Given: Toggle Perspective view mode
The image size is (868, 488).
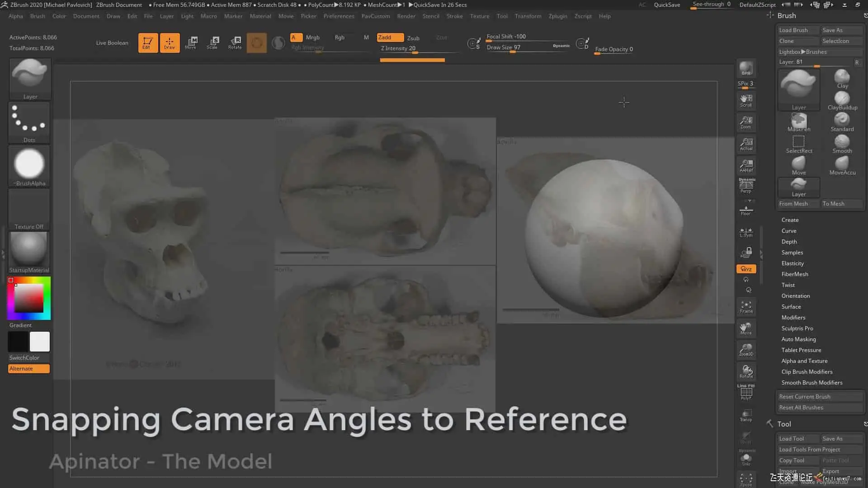Looking at the screenshot, I should pos(746,186).
